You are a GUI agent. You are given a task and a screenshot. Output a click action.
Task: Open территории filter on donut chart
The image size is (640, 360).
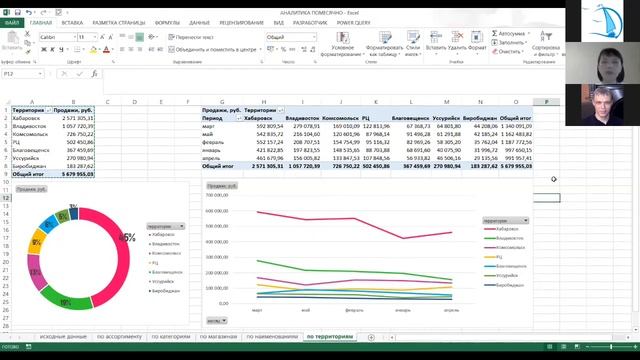pyautogui.click(x=166, y=226)
